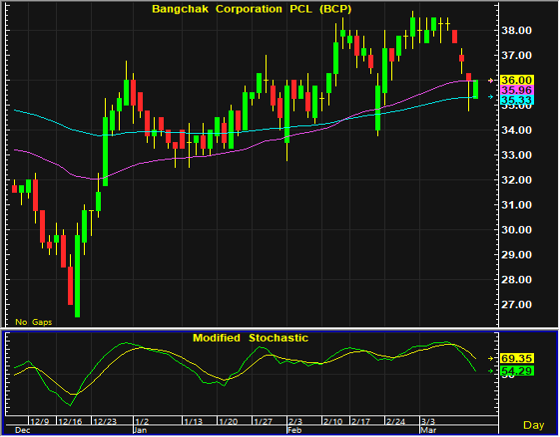Click the Dec month label
The height and width of the screenshot is (437, 560).
(x=23, y=430)
